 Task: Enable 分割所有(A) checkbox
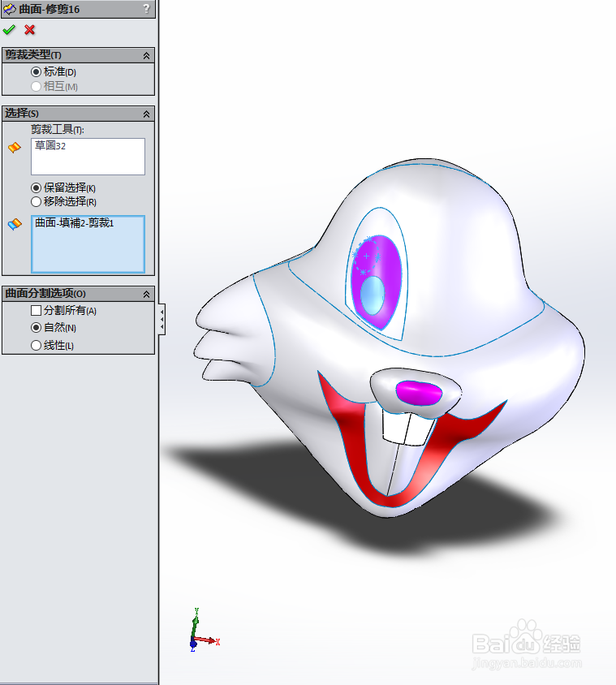pos(37,310)
